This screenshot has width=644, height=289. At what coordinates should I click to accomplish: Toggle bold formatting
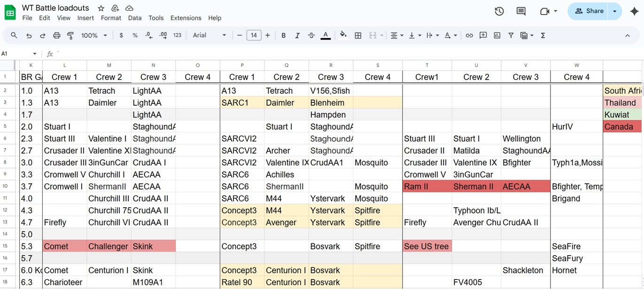[x=283, y=35]
